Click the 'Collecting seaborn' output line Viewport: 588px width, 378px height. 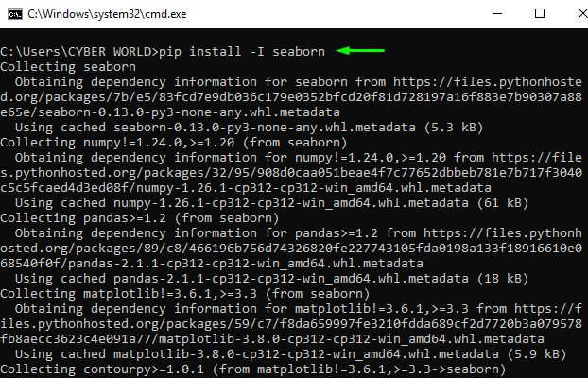[x=68, y=67]
